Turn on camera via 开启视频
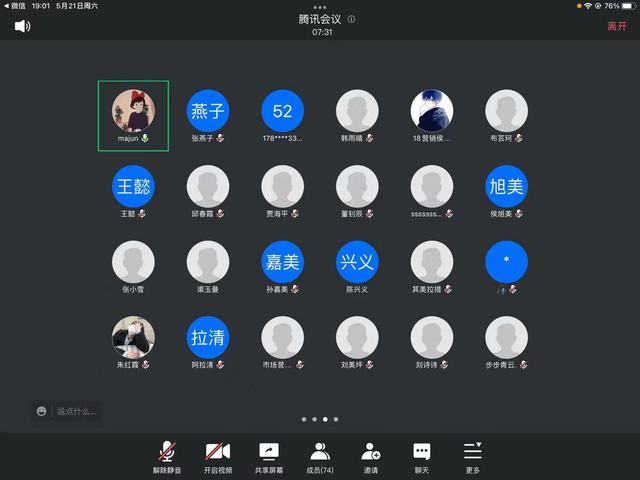The image size is (640, 480). pyautogui.click(x=218, y=455)
